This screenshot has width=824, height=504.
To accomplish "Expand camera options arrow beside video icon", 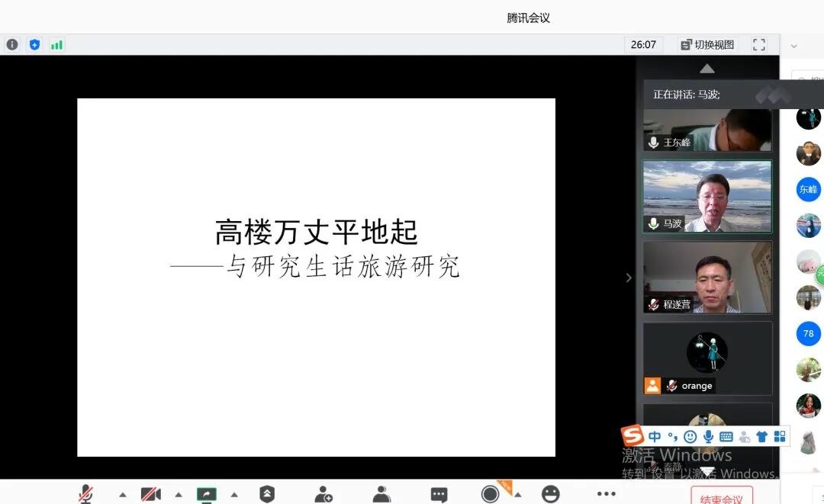I will [x=179, y=495].
